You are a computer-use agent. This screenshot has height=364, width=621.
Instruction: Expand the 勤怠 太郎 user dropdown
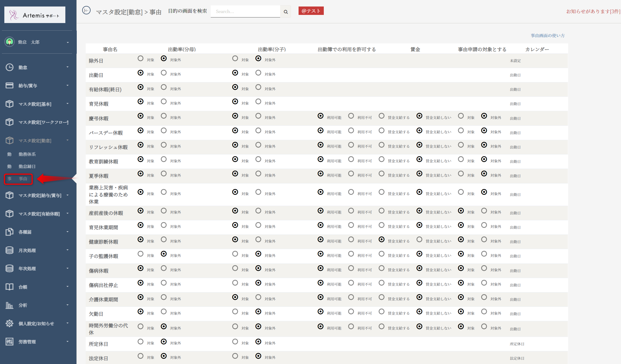68,42
